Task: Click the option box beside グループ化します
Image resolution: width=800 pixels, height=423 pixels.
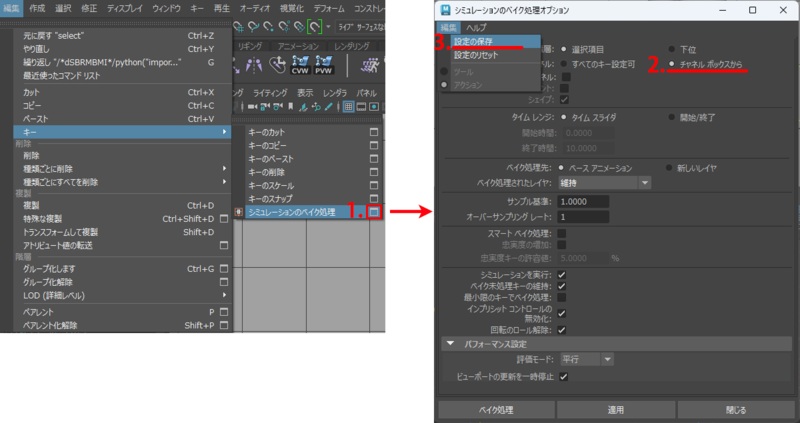Action: tap(222, 269)
